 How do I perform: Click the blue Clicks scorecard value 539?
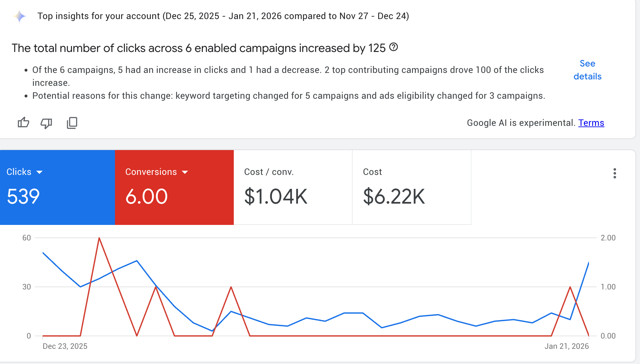point(23,196)
